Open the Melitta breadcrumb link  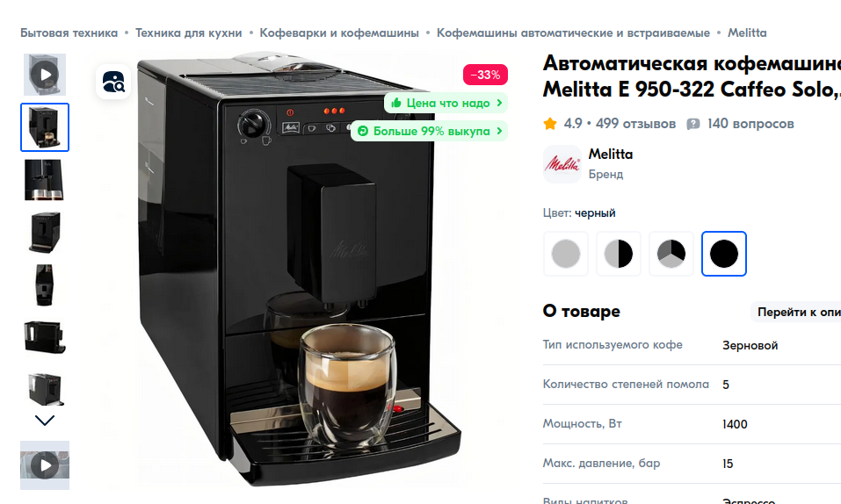click(747, 32)
